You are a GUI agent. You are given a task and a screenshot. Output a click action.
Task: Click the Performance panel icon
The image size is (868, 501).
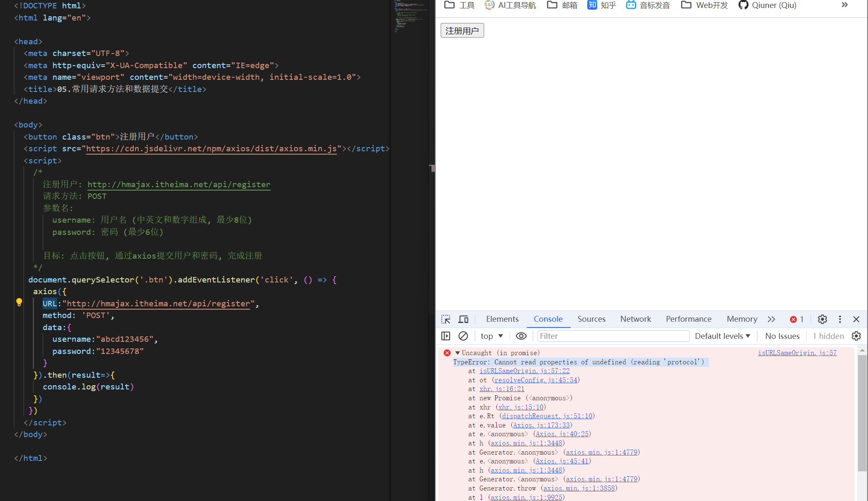(x=688, y=319)
